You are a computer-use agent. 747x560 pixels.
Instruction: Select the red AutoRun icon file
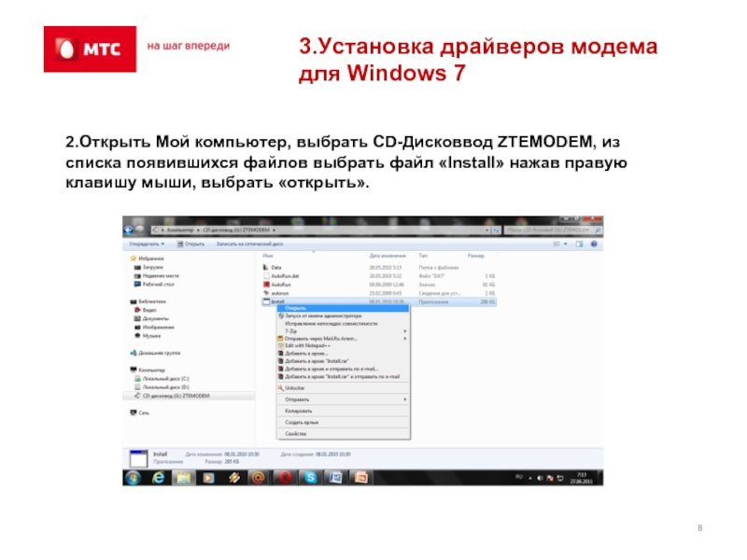coord(266,285)
